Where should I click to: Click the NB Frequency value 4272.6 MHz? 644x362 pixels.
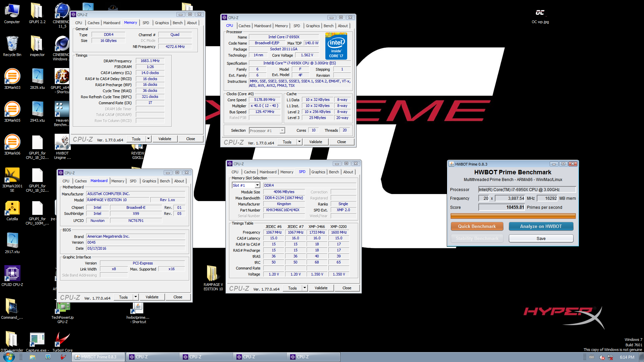click(175, 47)
